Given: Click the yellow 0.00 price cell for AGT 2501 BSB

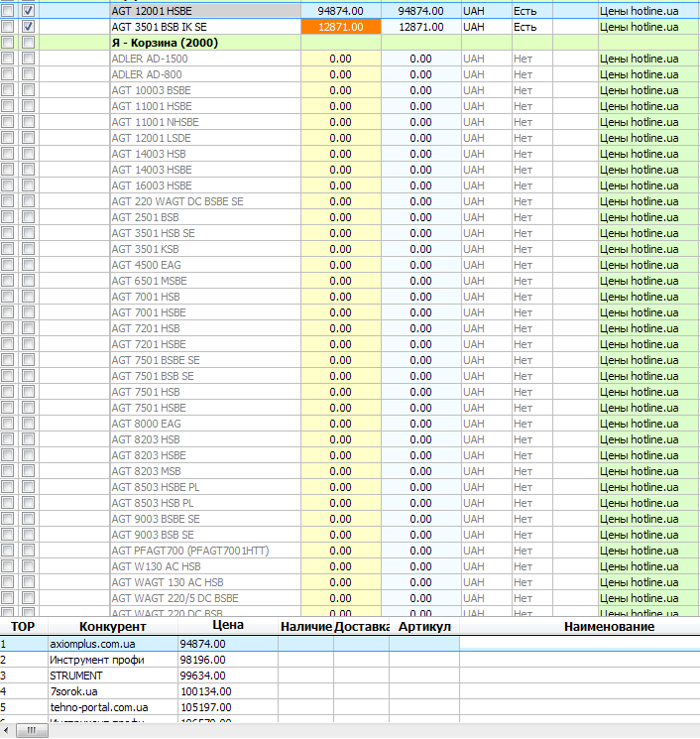Looking at the screenshot, I should pos(340,217).
